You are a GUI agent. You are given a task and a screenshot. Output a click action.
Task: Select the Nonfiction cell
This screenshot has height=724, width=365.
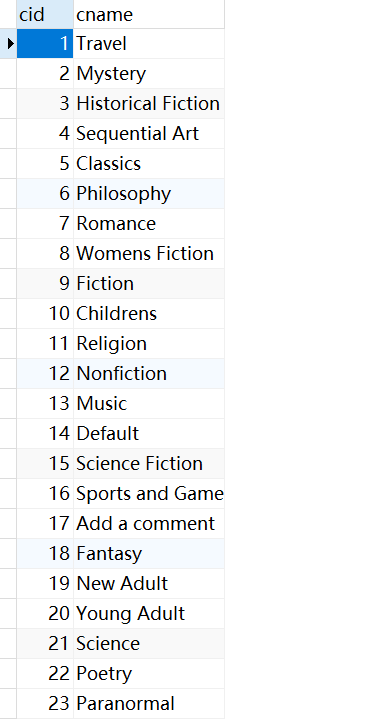(149, 374)
